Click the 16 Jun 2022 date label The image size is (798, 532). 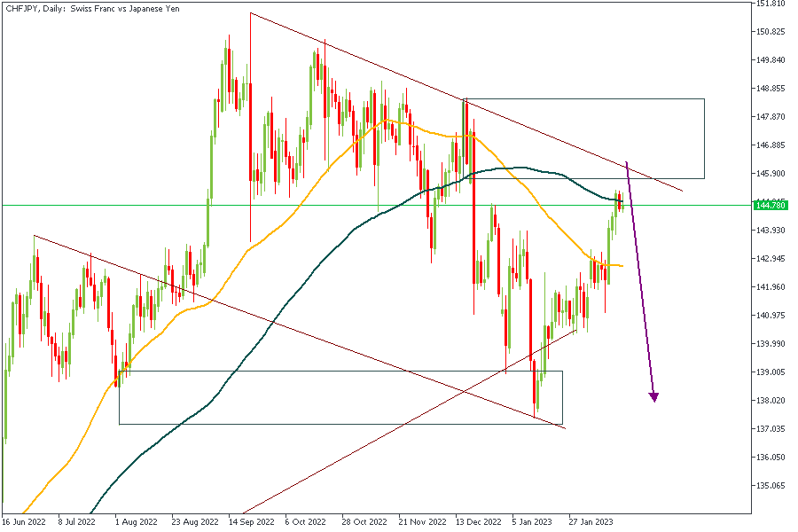tap(24, 522)
